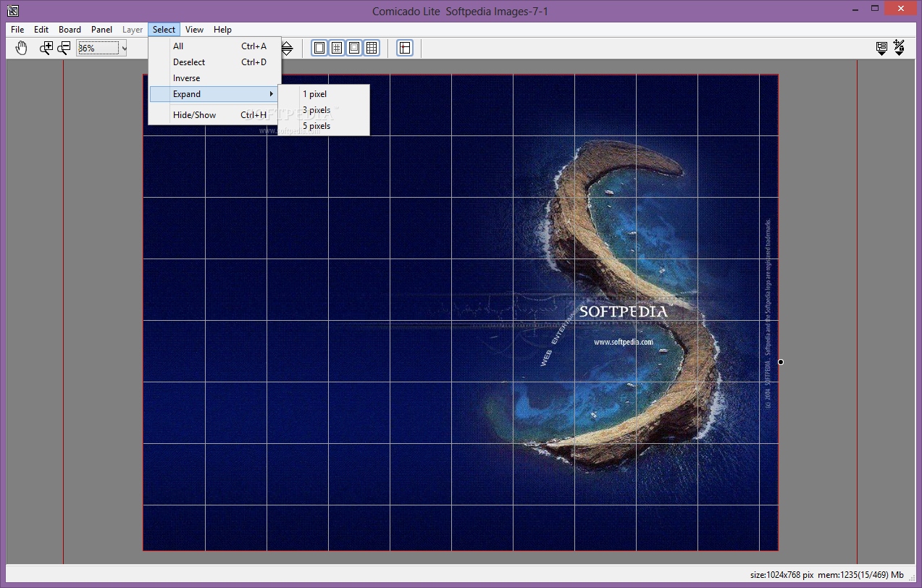Open the Edit menu
922x588 pixels.
coord(41,30)
